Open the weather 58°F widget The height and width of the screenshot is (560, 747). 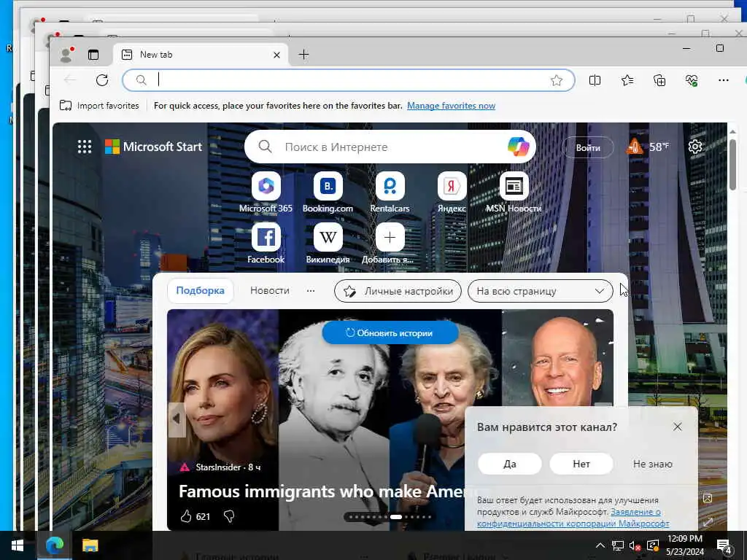[x=648, y=147]
